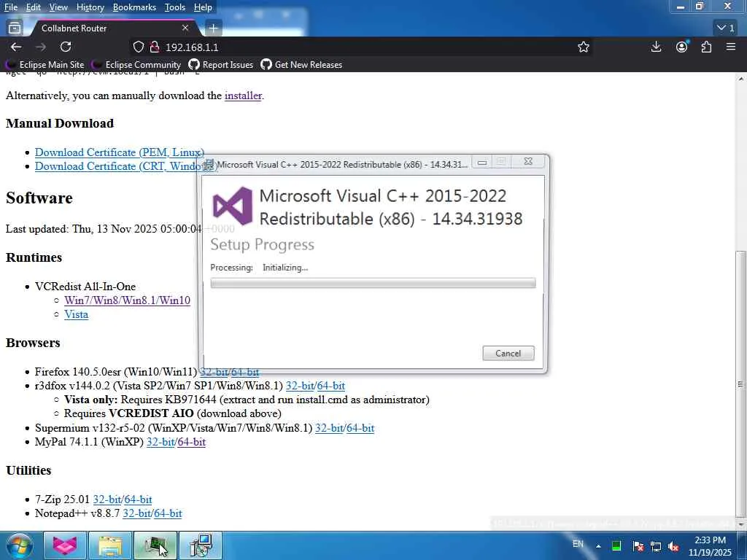Download Supermium 64-bit

pos(360,428)
